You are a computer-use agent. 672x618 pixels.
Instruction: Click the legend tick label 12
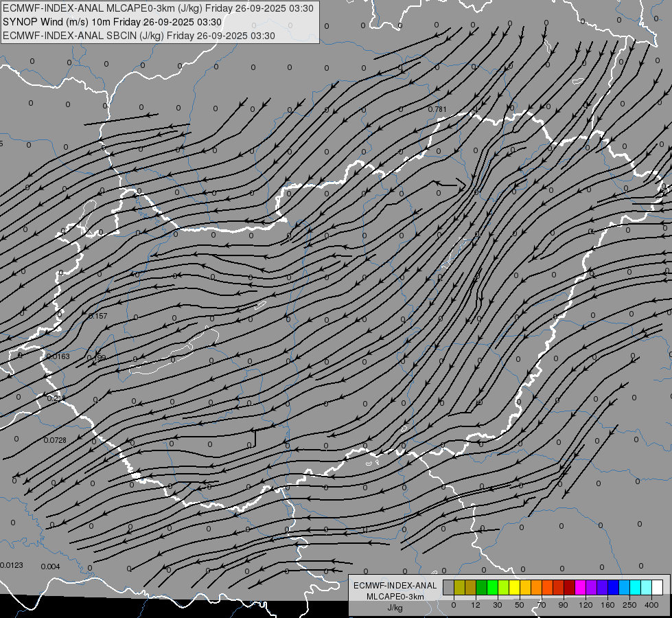click(x=476, y=605)
